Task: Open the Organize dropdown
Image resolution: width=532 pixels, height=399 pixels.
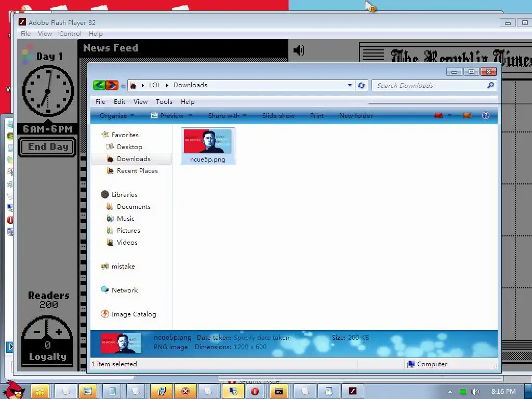Action: [x=117, y=116]
